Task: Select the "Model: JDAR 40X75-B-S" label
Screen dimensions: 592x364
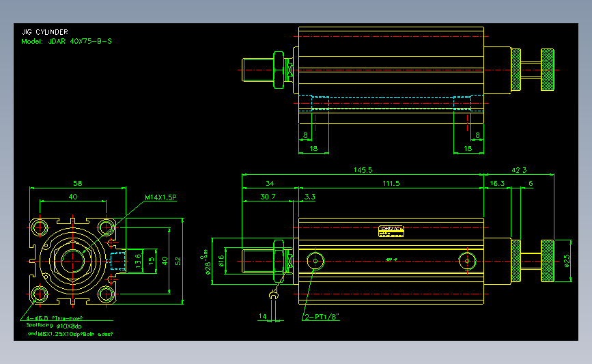Action: tap(66, 41)
